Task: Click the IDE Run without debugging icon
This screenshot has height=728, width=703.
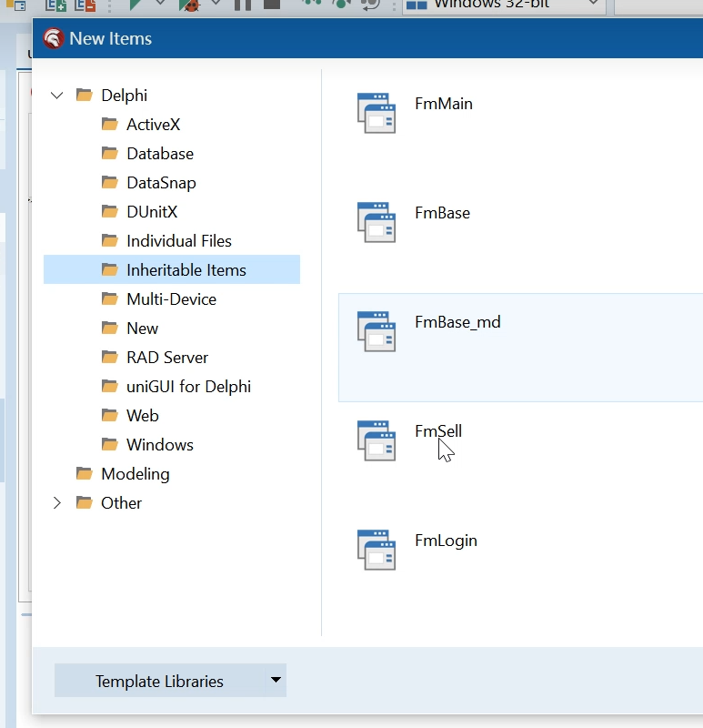Action: point(135,4)
